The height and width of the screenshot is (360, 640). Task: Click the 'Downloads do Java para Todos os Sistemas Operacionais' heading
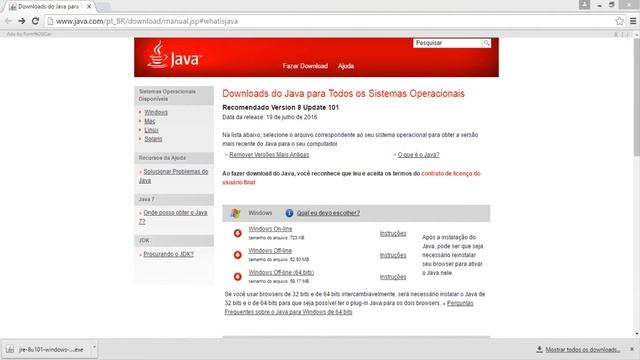[x=343, y=93]
